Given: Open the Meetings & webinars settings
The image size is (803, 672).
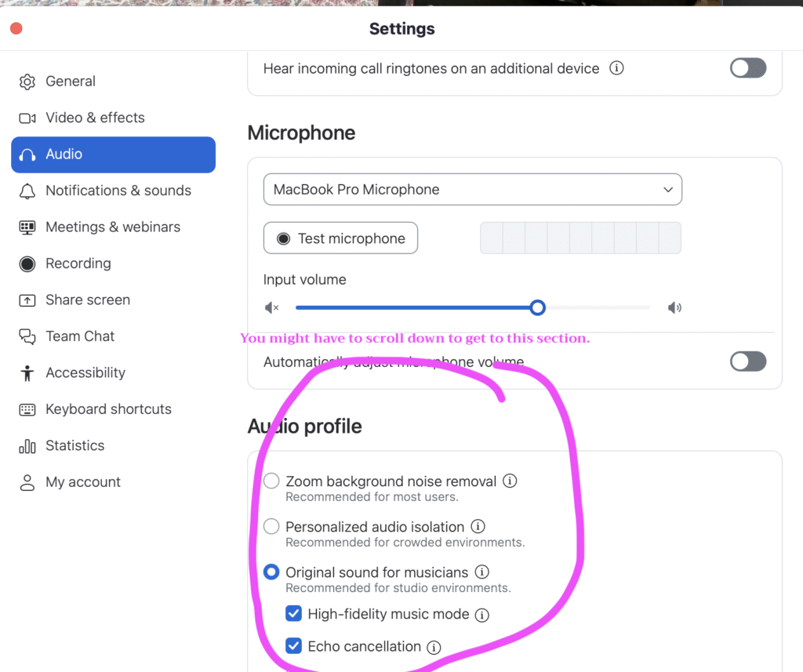Looking at the screenshot, I should (113, 227).
